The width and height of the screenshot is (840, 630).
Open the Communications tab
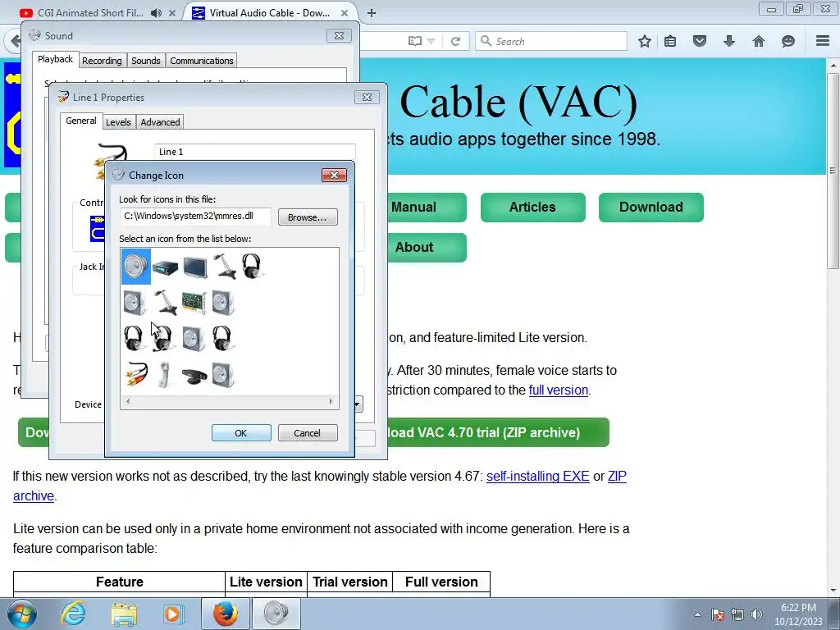pos(202,61)
